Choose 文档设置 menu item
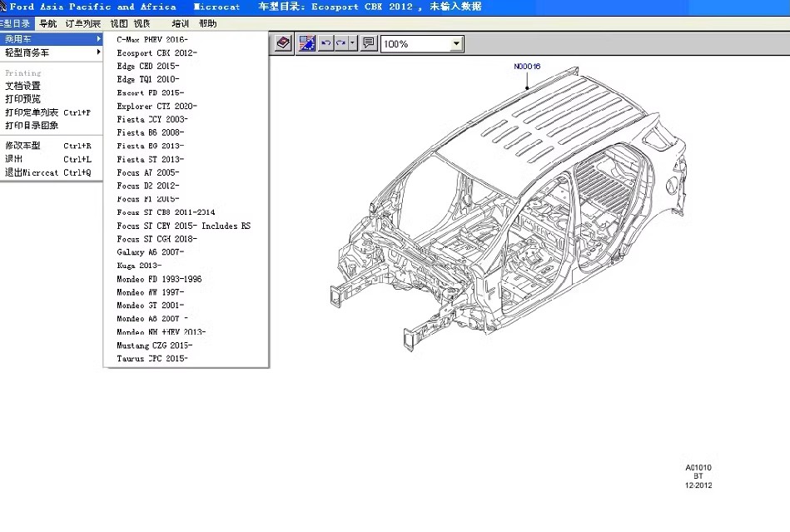Image resolution: width=790 pixels, height=532 pixels. pyautogui.click(x=52, y=86)
